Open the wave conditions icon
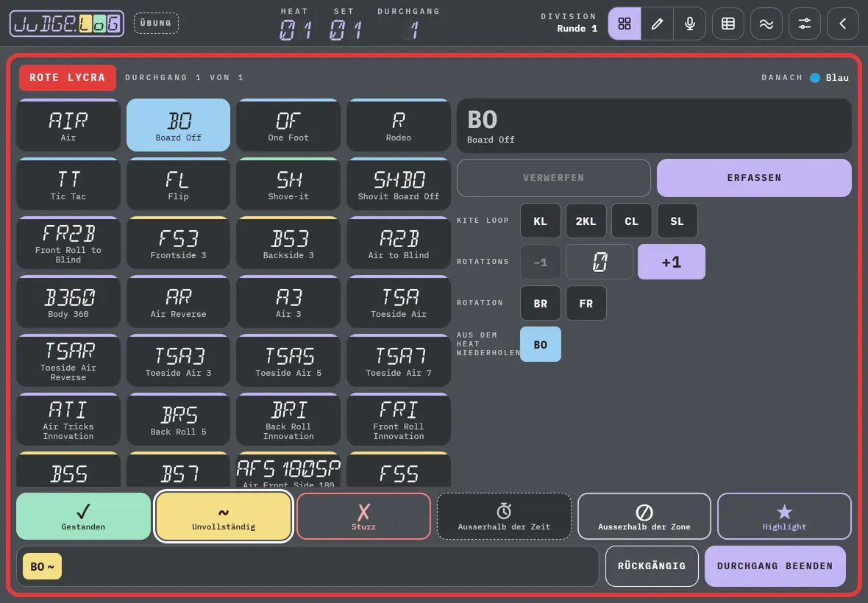 [766, 24]
